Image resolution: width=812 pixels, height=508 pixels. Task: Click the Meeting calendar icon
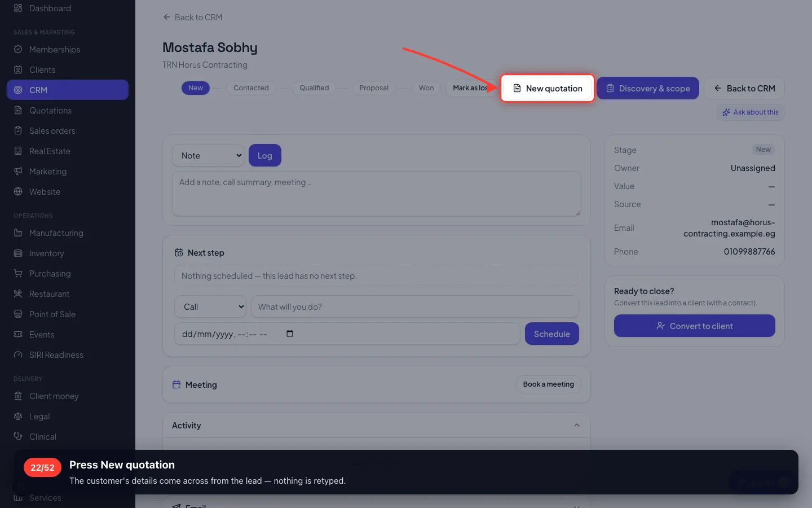pyautogui.click(x=176, y=385)
